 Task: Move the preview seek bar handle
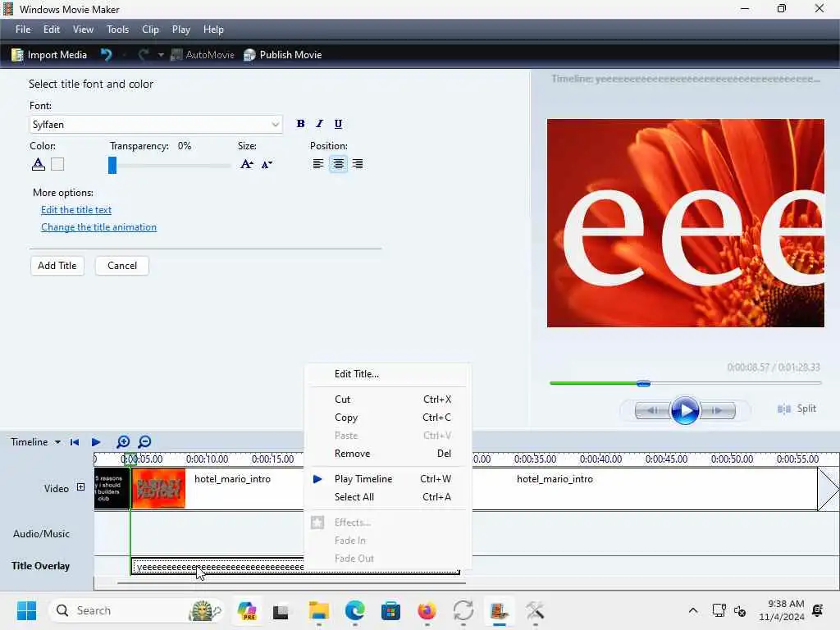click(x=643, y=384)
